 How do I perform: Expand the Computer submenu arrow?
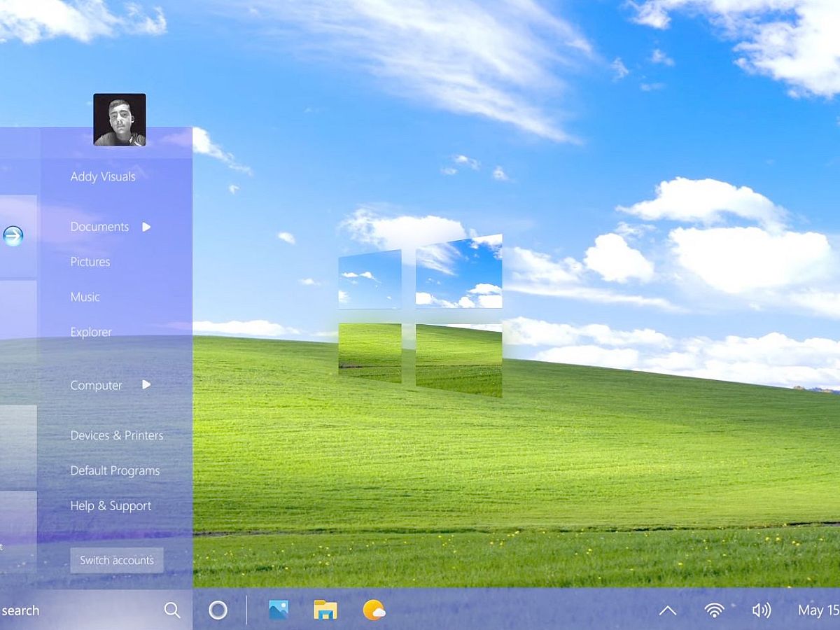tap(146, 385)
